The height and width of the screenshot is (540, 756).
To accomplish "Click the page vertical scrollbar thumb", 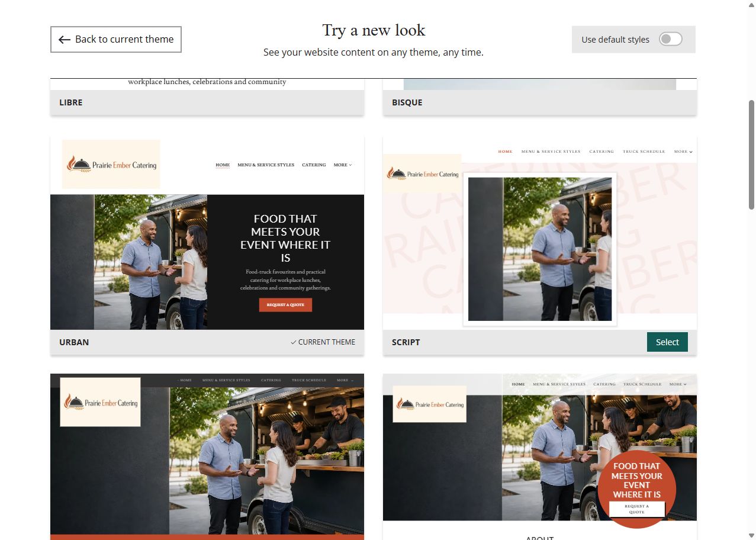I will tap(751, 154).
